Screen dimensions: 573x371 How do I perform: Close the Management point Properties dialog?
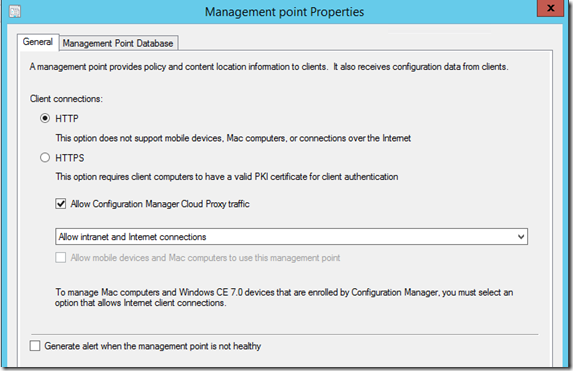tap(551, 8)
